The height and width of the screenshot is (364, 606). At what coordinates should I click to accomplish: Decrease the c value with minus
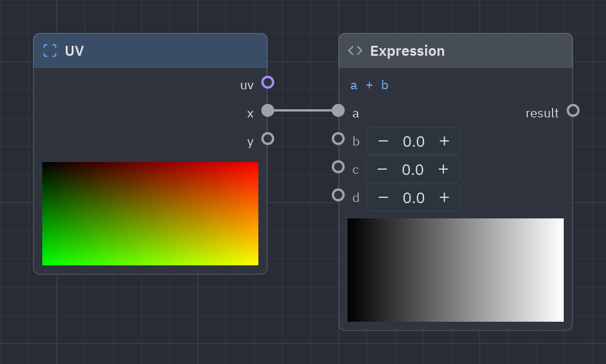382,169
